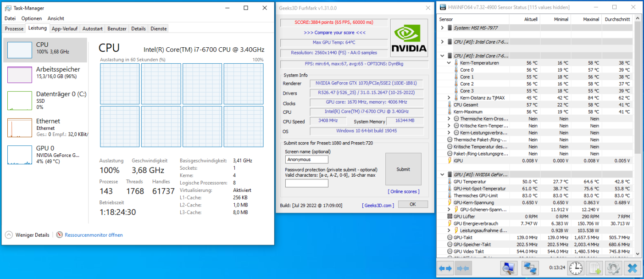
Task: Click fan icon beside GPU Lüfter
Action: point(450,216)
